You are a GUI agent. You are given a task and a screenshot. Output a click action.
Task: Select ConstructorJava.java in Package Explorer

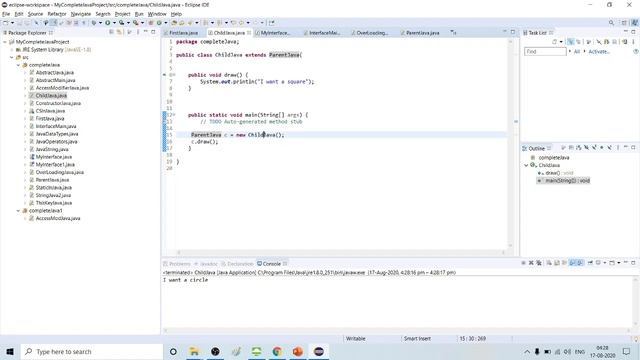[58, 103]
